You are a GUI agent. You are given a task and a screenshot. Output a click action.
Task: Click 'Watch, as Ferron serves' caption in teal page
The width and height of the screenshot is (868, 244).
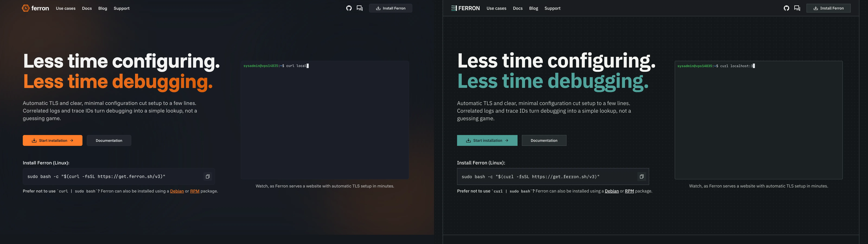pyautogui.click(x=759, y=186)
